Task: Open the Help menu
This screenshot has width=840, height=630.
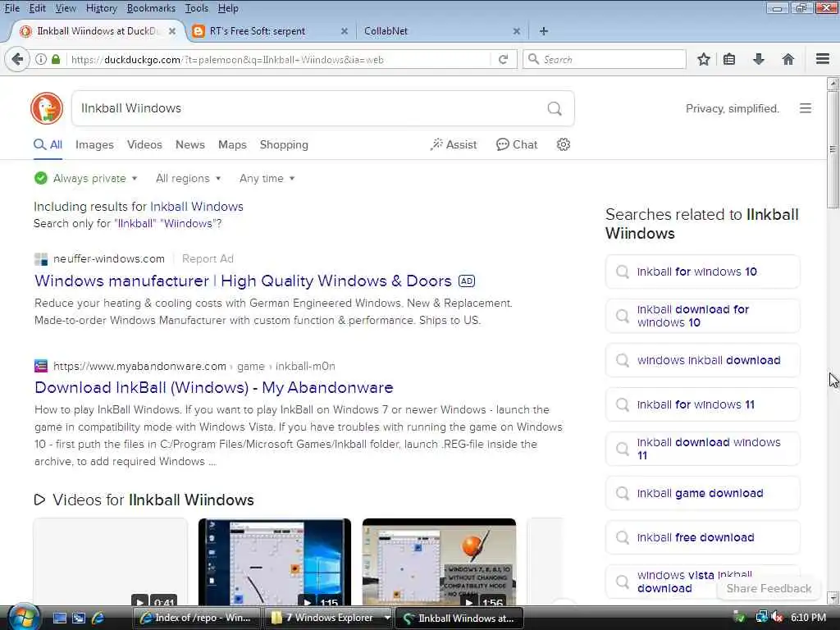Action: 228,8
